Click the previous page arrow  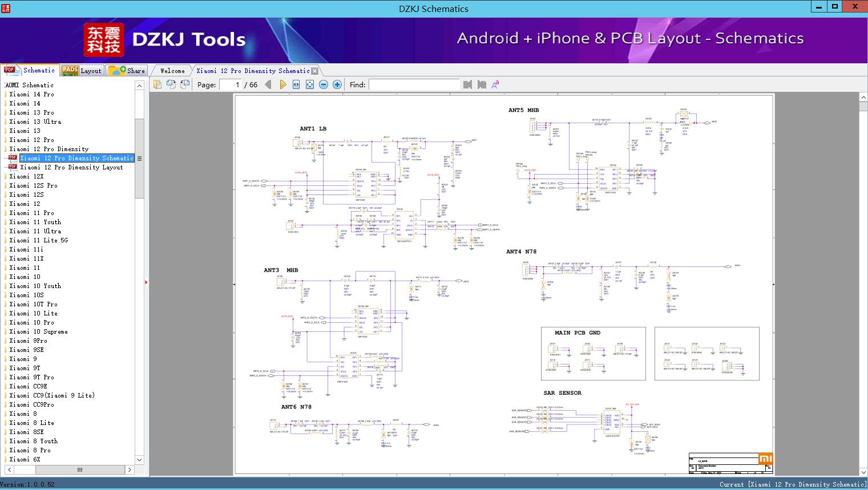268,84
